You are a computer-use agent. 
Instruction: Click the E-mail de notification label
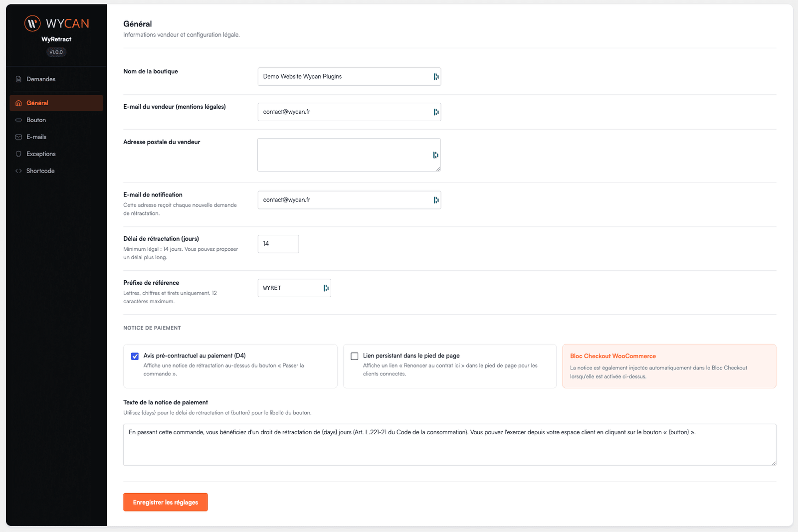click(x=153, y=195)
